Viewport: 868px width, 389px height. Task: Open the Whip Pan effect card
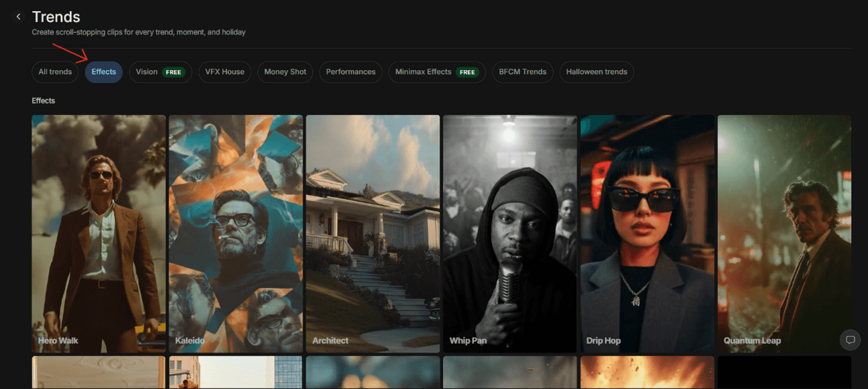point(510,233)
